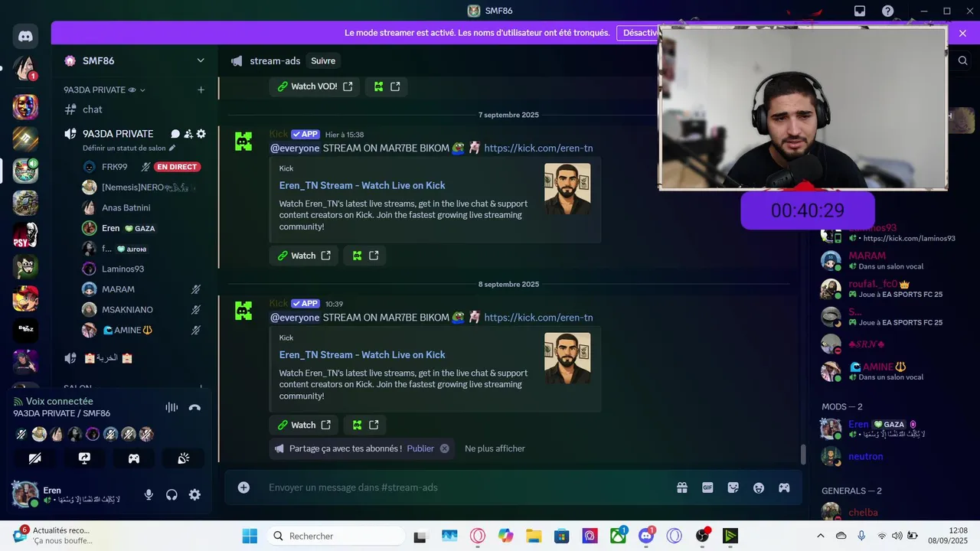
Task: Click green Kick icon button beside Watch VOD!
Action: [x=387, y=86]
